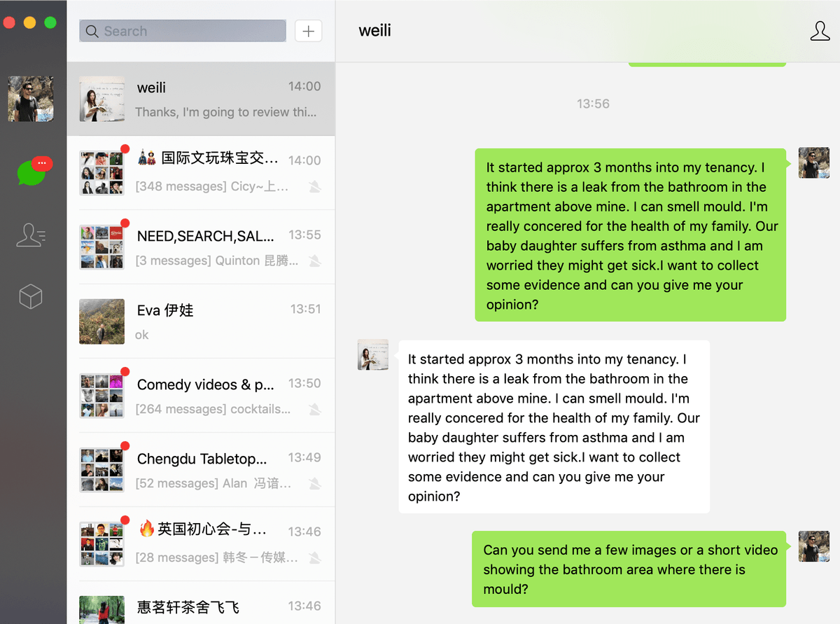Open the Chats bubble icon in sidebar
The height and width of the screenshot is (624, 840).
click(32, 172)
